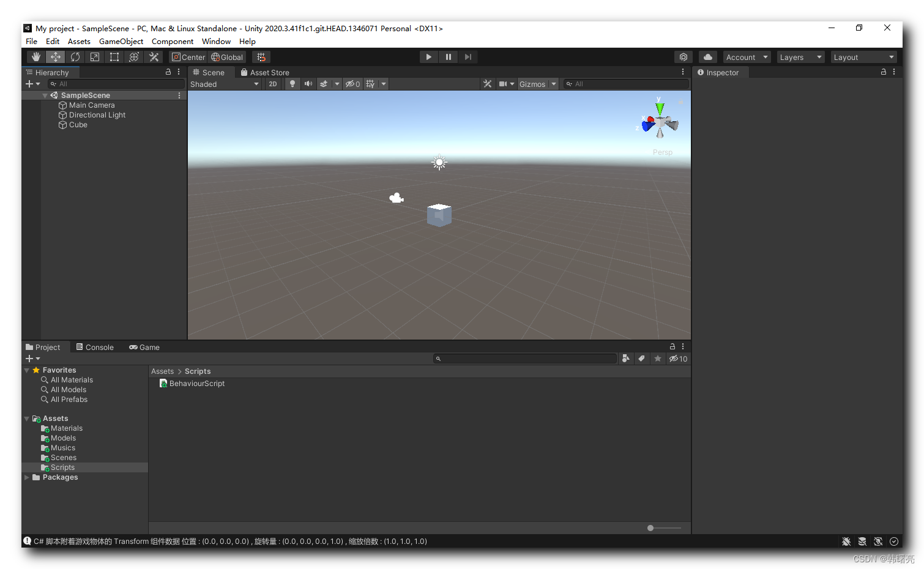This screenshot has height=569, width=924.
Task: Select the Move tool
Action: click(56, 57)
